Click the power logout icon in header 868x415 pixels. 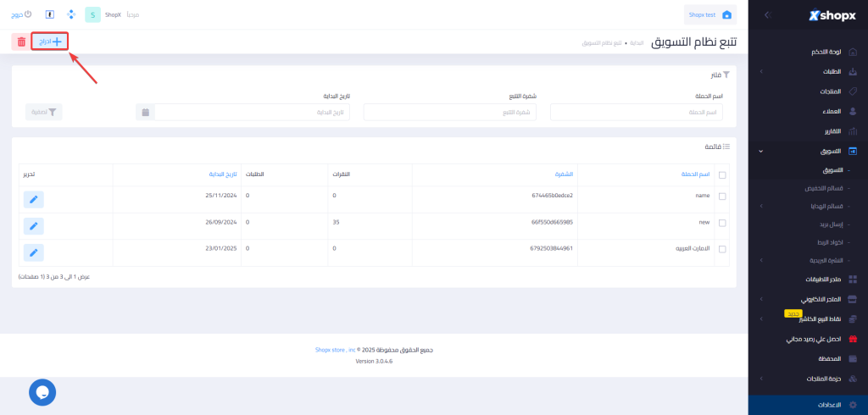pos(27,14)
